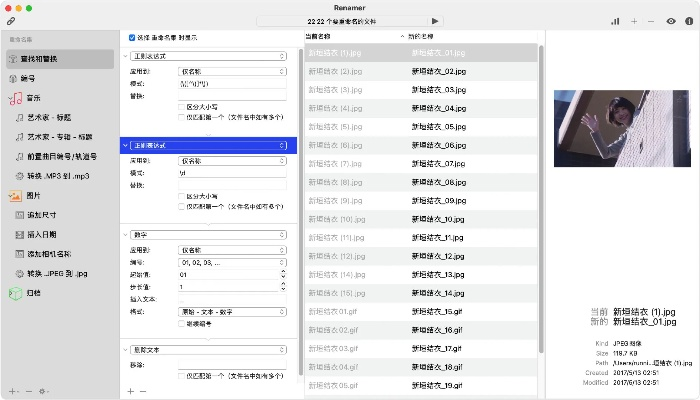The image size is (700, 400).
Task: Sort by the 新的名称 column header
Action: [421, 37]
